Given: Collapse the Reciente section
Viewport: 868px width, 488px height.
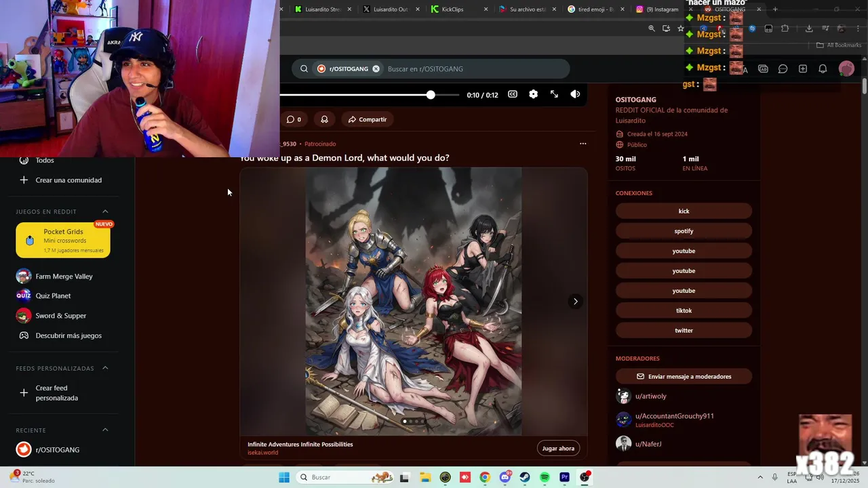Looking at the screenshot, I should point(105,430).
